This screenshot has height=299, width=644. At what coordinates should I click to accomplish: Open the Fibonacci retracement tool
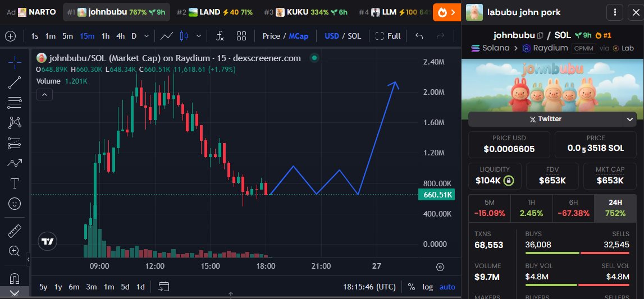15,103
